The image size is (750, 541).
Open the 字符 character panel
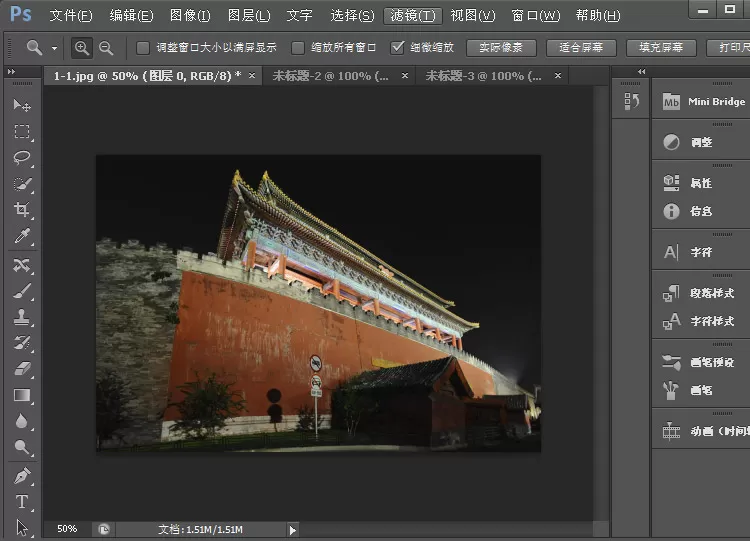[687, 252]
